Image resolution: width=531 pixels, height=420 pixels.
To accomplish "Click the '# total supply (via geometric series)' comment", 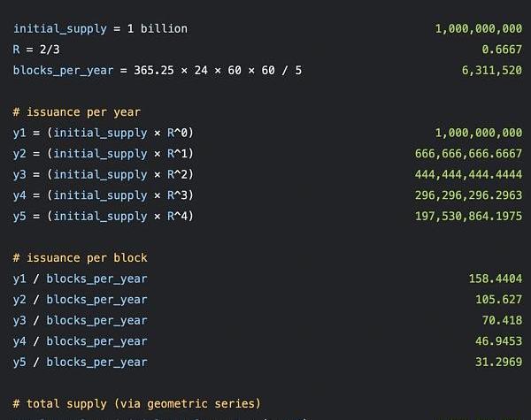I will 136,404.
